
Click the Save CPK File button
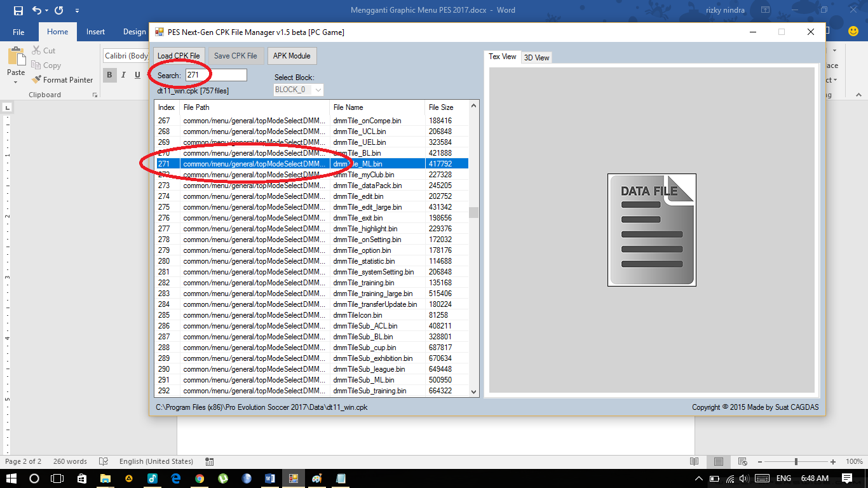(x=236, y=56)
